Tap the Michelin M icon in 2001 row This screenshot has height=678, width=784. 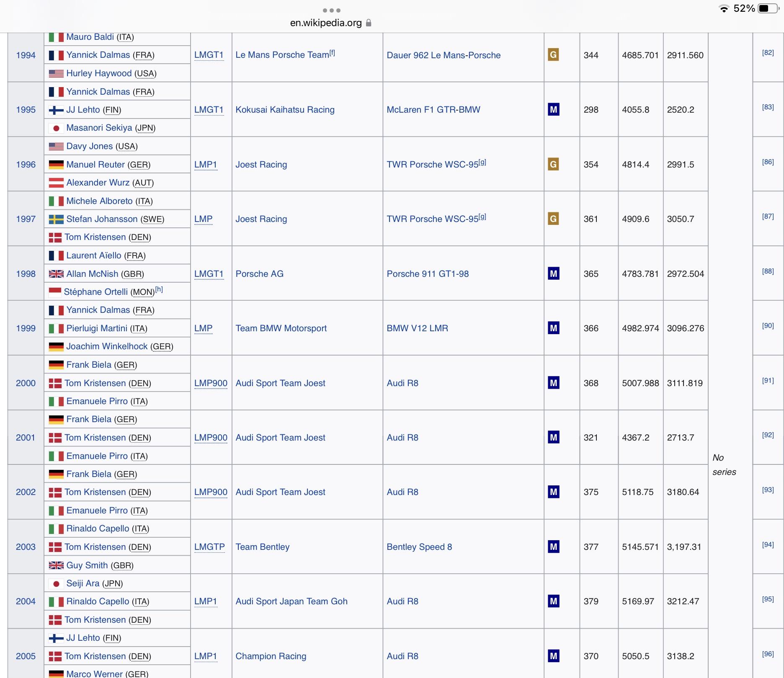coord(554,438)
